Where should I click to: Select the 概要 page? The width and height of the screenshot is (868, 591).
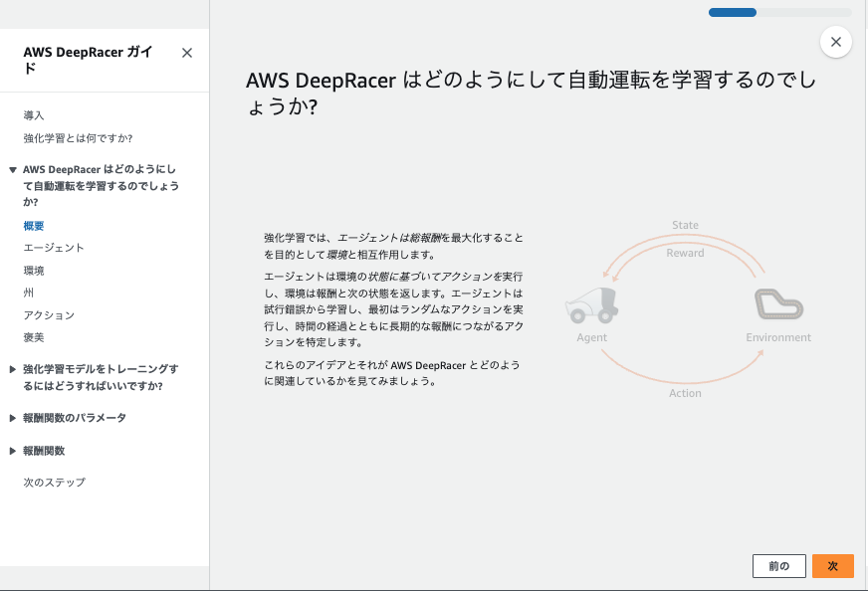(33, 226)
